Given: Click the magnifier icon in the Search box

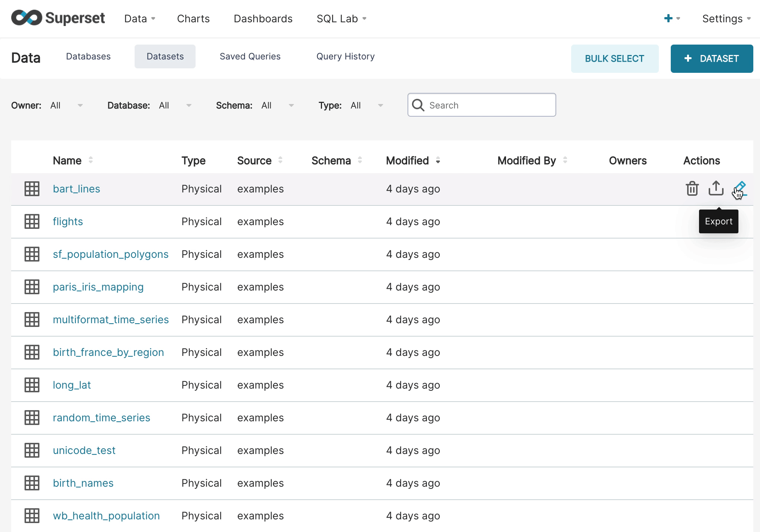Looking at the screenshot, I should pyautogui.click(x=418, y=105).
